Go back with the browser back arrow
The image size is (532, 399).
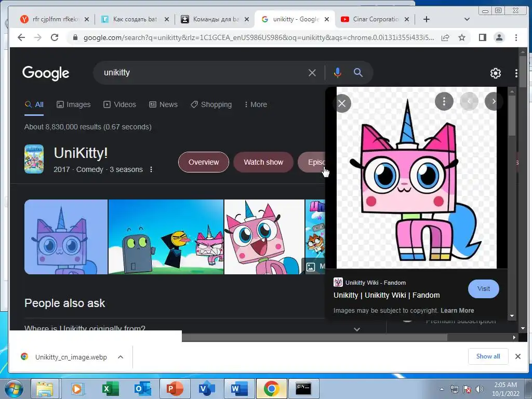tap(21, 37)
